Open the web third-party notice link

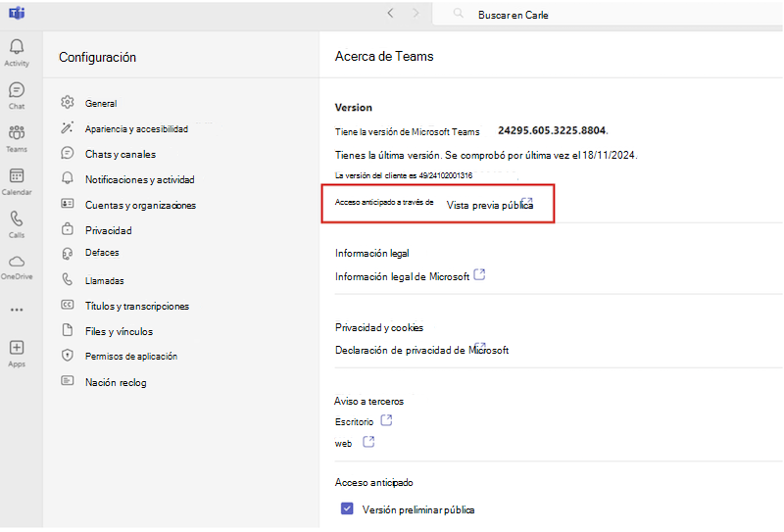tap(343, 444)
